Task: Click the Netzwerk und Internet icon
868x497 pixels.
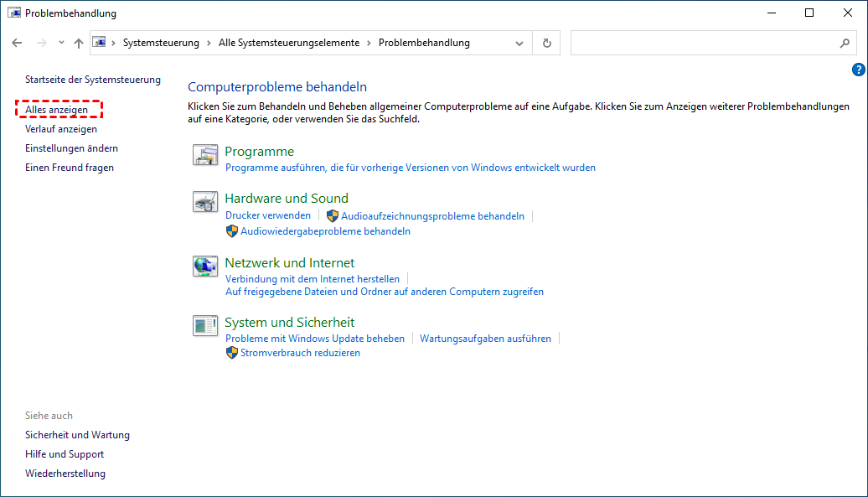Action: 204,267
